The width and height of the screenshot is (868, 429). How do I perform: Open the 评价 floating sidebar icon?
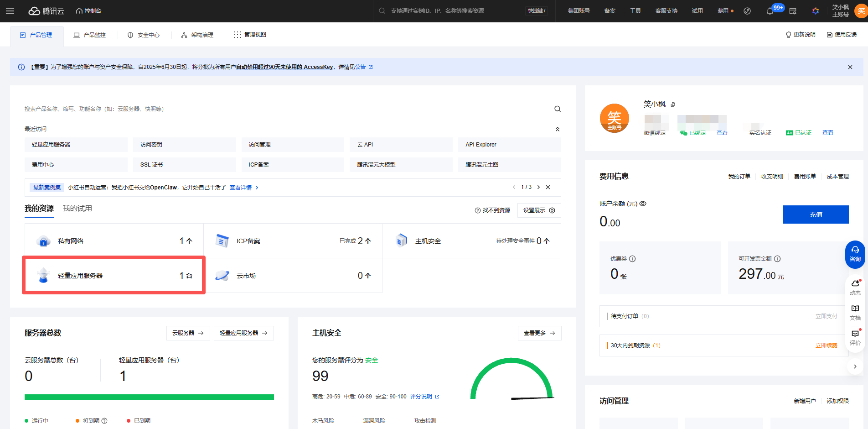(x=855, y=338)
